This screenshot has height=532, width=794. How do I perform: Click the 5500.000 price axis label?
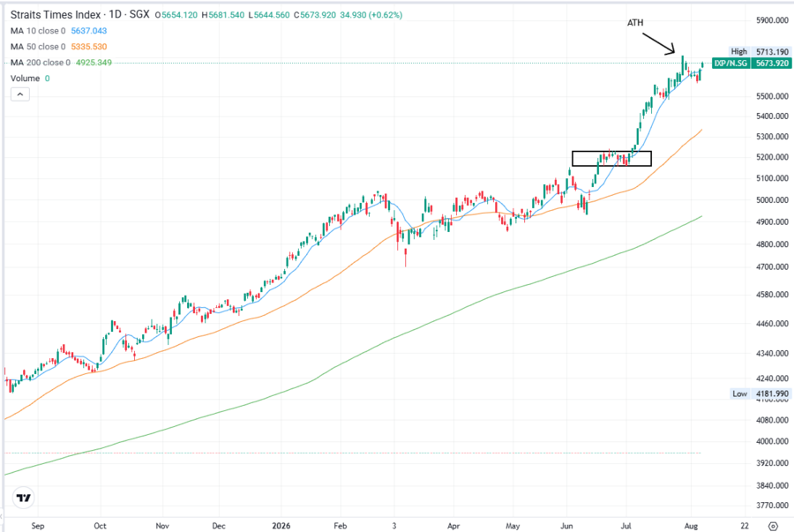pyautogui.click(x=772, y=95)
